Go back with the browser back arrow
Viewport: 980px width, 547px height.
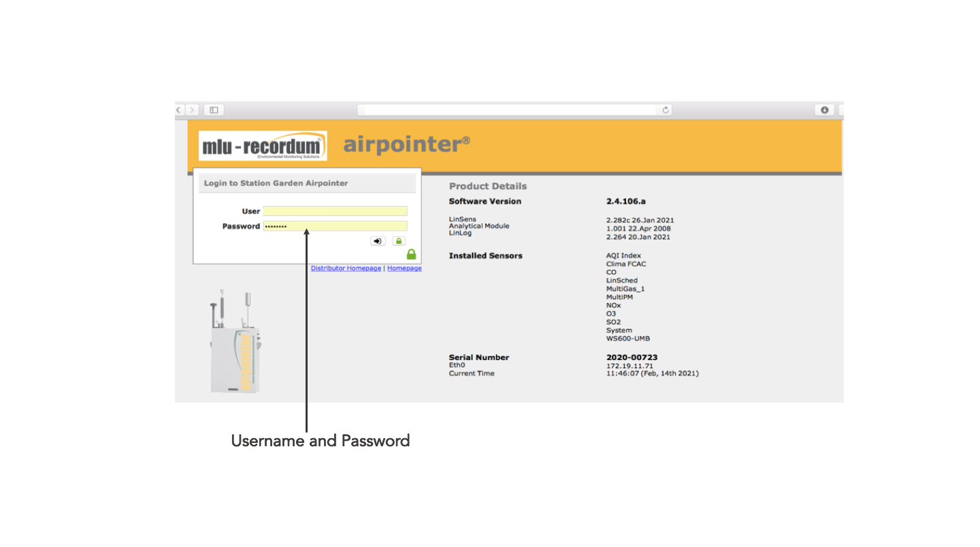(180, 110)
